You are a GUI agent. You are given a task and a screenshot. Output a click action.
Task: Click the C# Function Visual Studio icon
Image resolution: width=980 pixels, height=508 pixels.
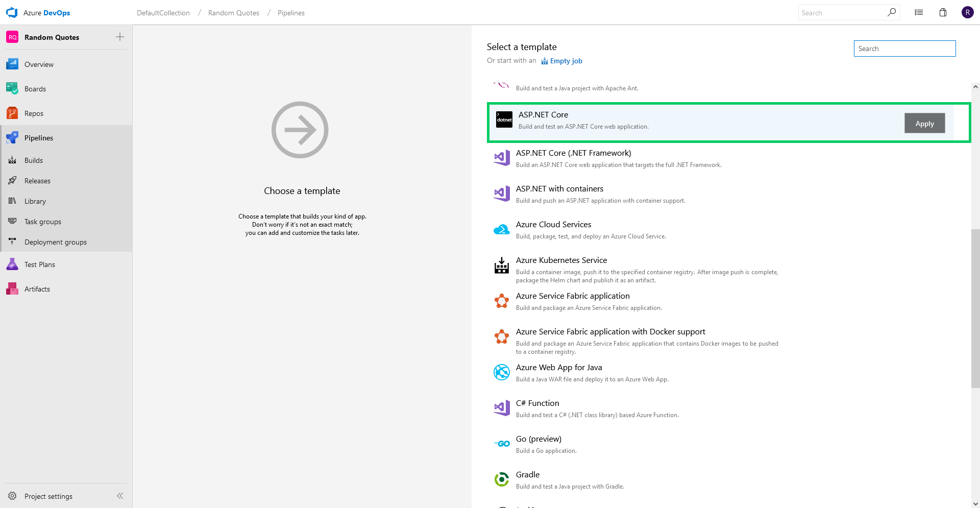[502, 408]
